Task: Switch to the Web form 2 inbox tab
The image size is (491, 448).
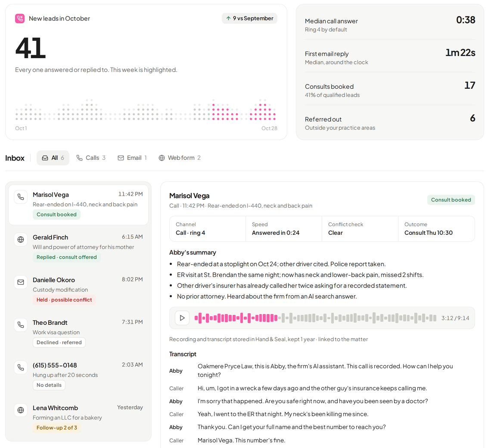Action: click(180, 158)
